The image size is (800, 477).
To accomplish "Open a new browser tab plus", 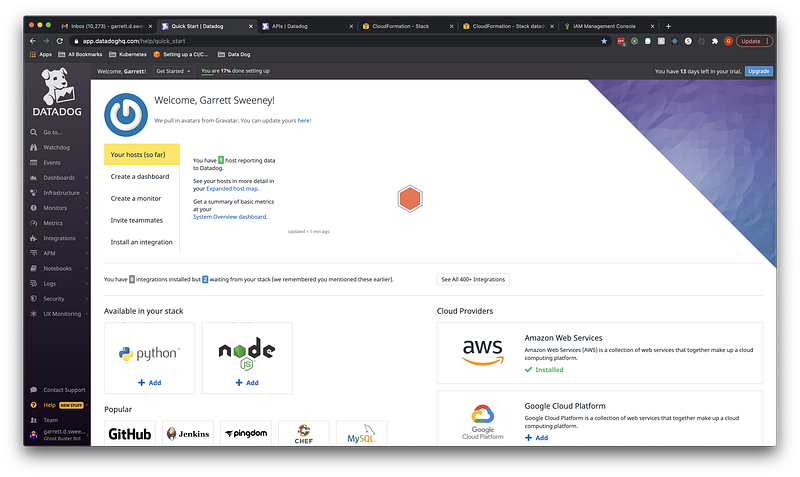I will (x=668, y=26).
